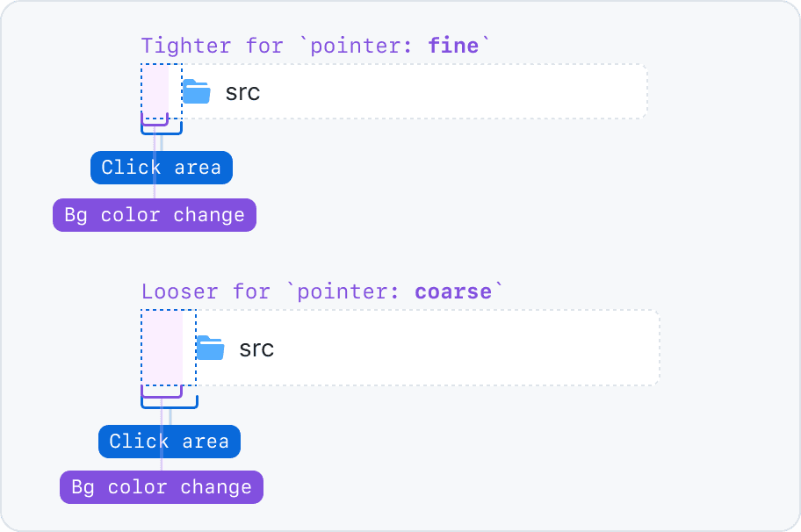Click the src label in the coarse pointer row

256,348
